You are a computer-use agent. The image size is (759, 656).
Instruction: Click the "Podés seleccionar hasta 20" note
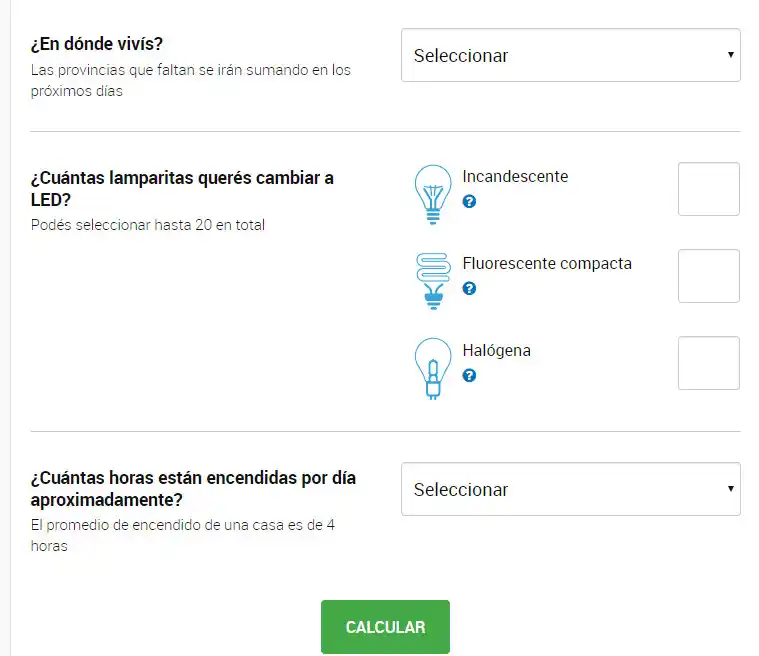(148, 225)
